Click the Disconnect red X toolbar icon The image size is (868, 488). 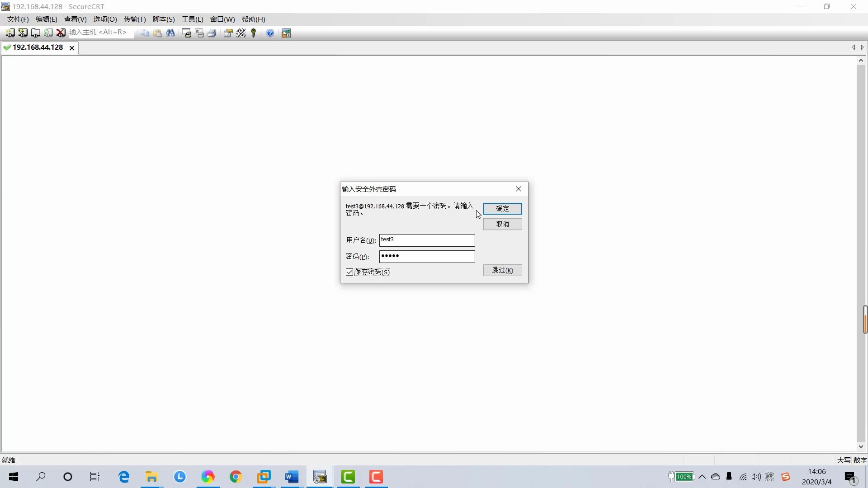click(x=61, y=33)
